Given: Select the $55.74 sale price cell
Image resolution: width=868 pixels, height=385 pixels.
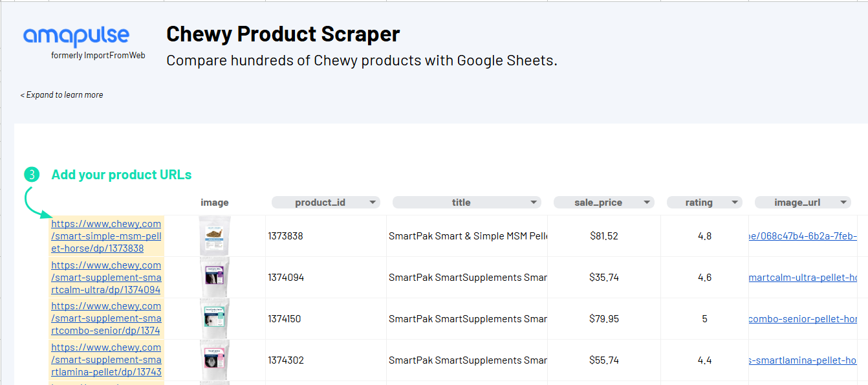Looking at the screenshot, I should click(x=604, y=360).
